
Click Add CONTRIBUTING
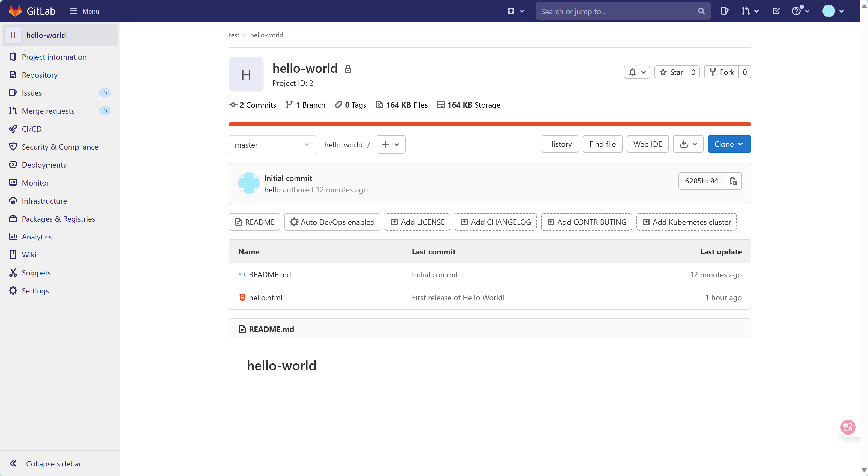(x=586, y=222)
